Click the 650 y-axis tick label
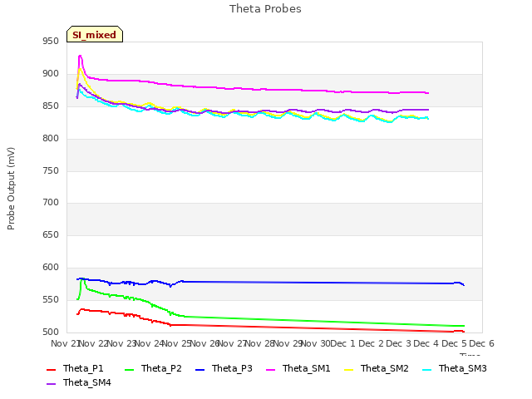532x399 pixels. coord(51,234)
